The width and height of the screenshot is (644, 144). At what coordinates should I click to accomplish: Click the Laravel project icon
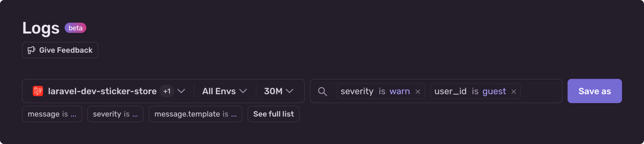(x=38, y=91)
